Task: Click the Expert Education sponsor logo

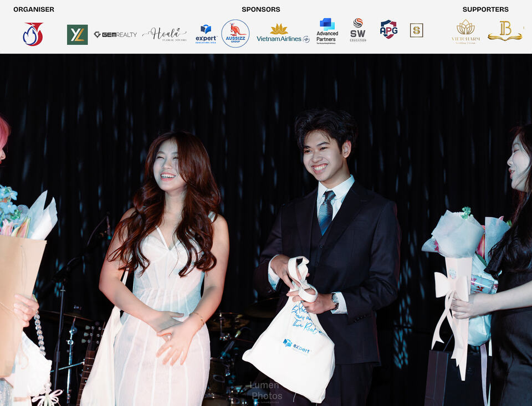Action: (x=206, y=34)
